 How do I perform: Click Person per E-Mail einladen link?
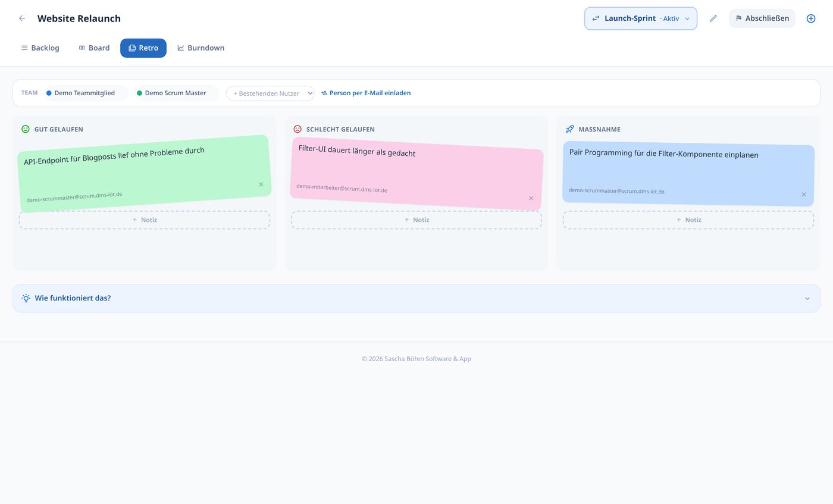(366, 93)
